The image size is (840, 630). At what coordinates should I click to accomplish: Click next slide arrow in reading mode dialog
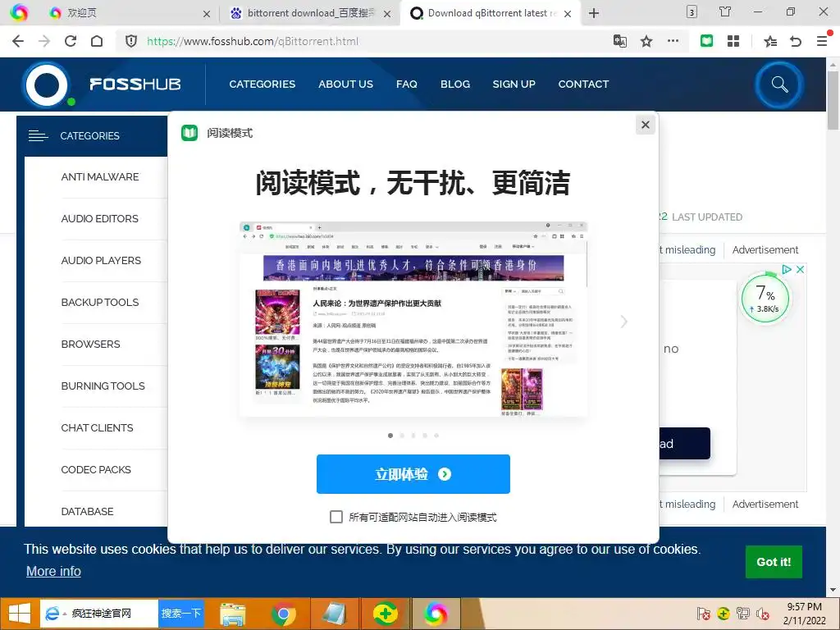[623, 322]
